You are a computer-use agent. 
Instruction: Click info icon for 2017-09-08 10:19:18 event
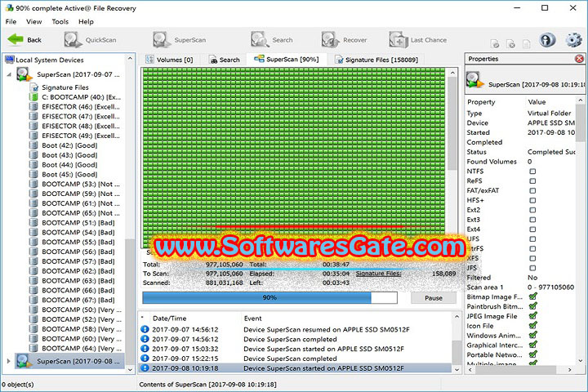click(x=145, y=368)
